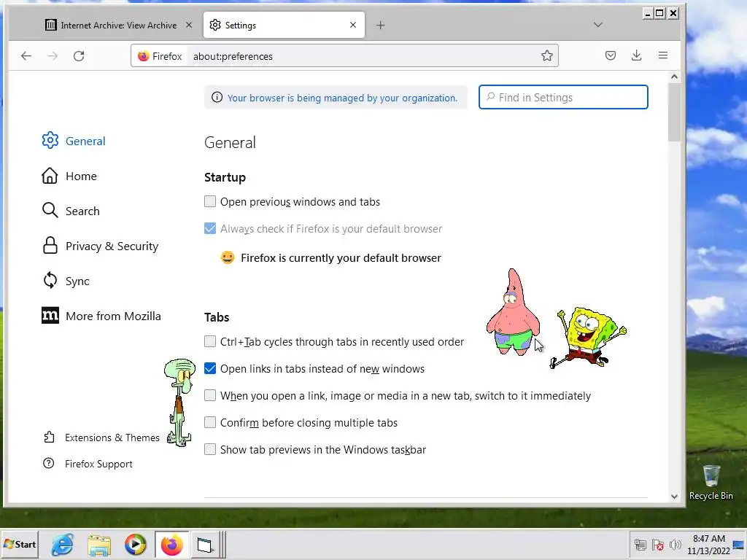Click the vertical scrollbar thumb
Screen dimensions: 747x560
point(674,112)
